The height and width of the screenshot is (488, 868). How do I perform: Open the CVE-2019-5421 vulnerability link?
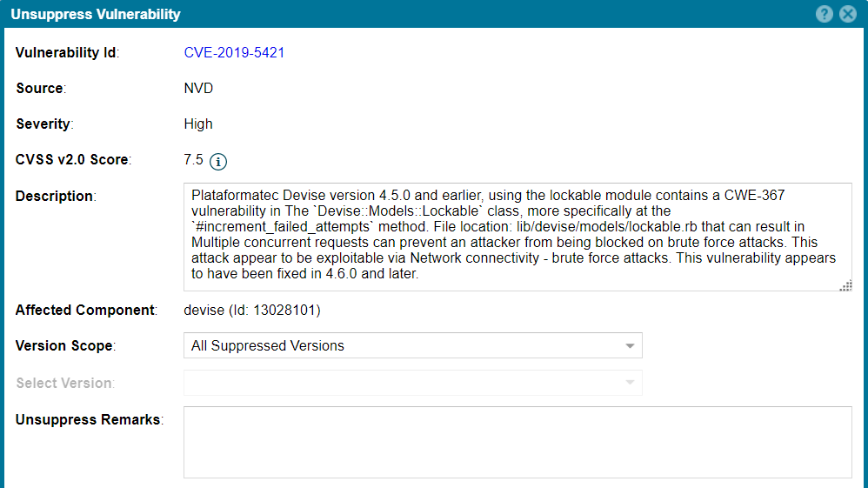coord(234,52)
